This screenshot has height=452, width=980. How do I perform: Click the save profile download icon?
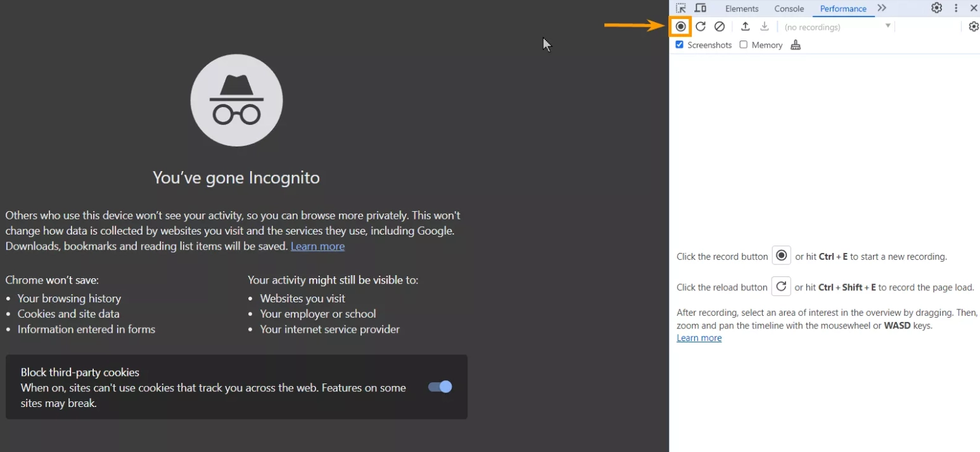[x=765, y=27]
